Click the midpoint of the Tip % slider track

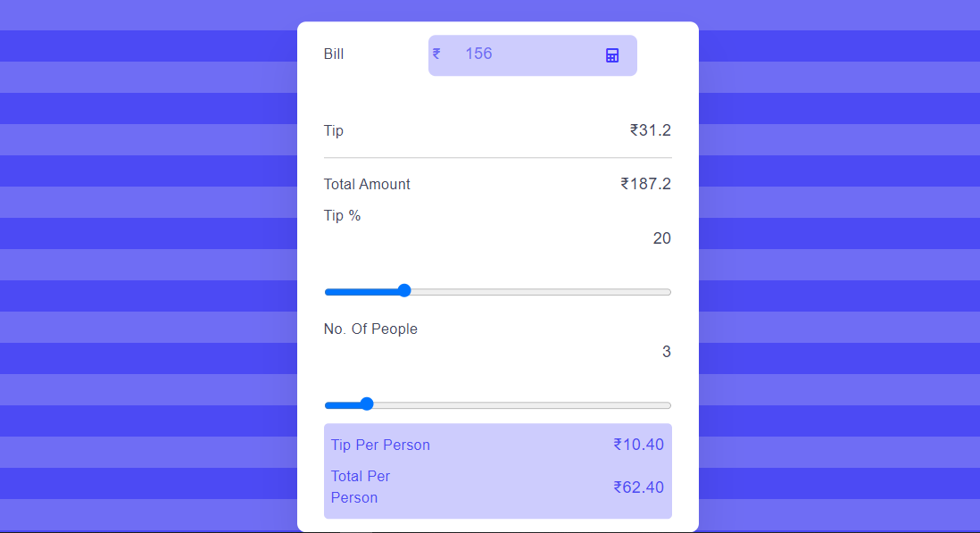point(498,292)
